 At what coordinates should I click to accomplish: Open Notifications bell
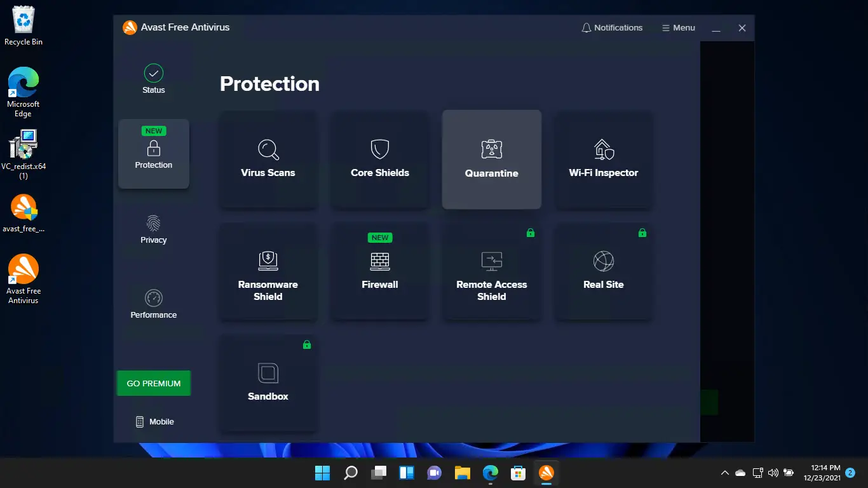point(612,28)
